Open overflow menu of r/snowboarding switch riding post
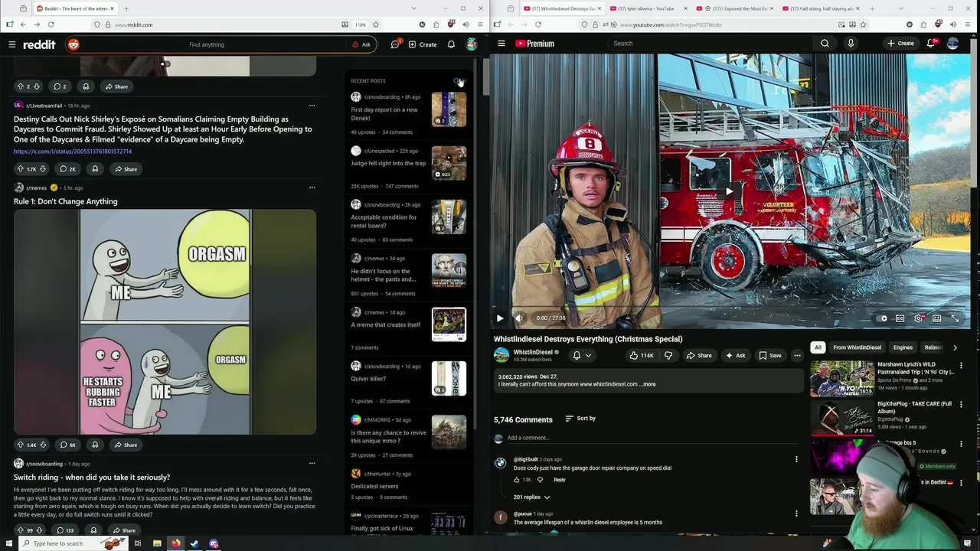 312,464
